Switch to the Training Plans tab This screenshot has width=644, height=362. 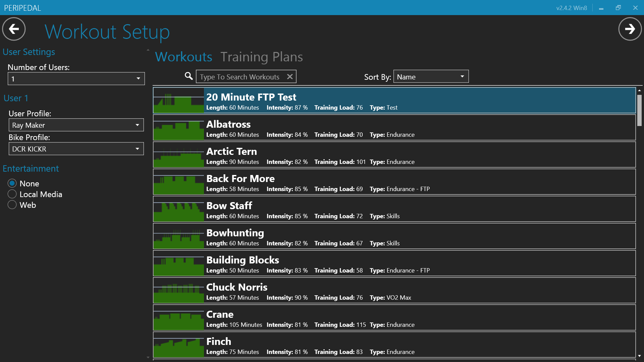click(x=262, y=57)
